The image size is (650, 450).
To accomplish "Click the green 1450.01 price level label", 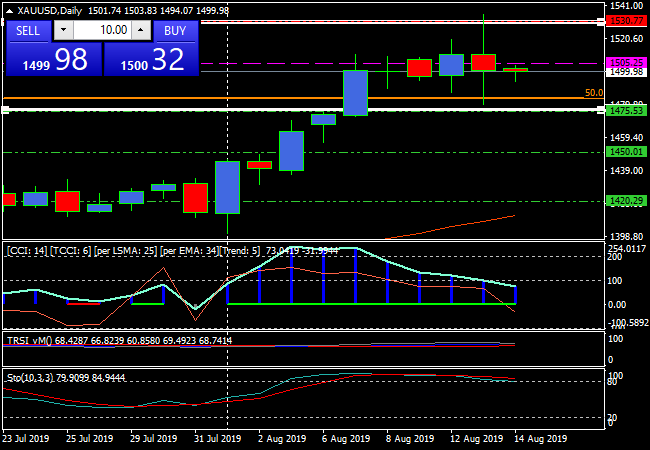I will (x=625, y=151).
